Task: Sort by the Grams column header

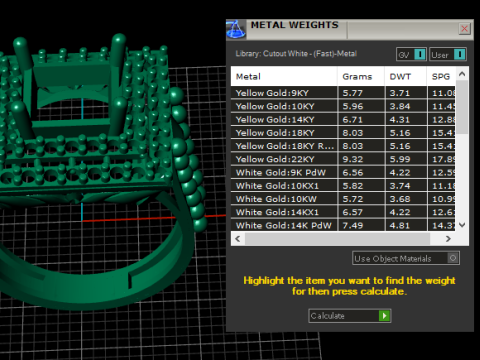Action: (361, 77)
